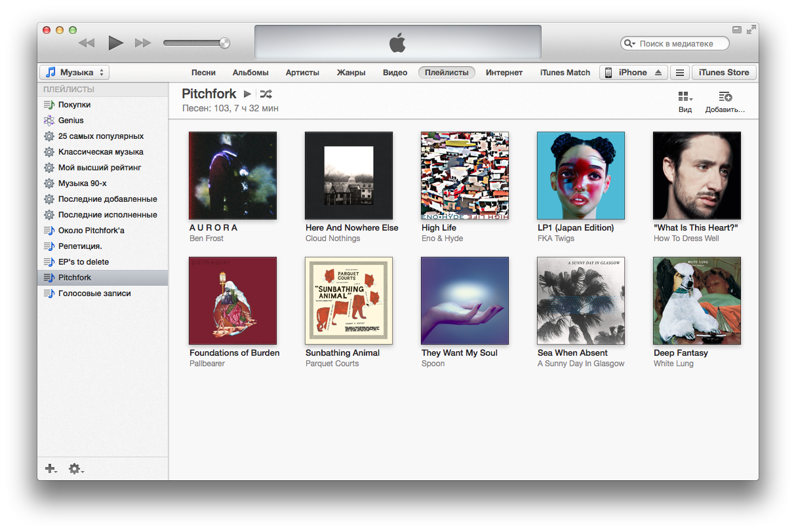Image resolution: width=796 pixels, height=532 pixels.
Task: Click the Here And Nowhere Else album cover
Action: [349, 176]
